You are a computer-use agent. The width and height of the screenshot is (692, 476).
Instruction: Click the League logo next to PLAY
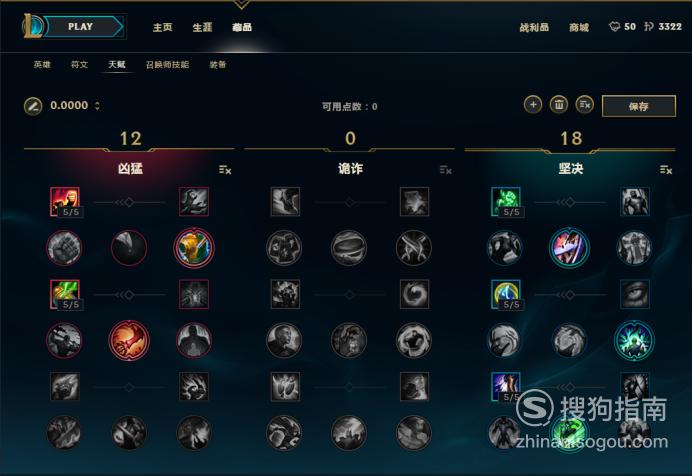(x=33, y=26)
